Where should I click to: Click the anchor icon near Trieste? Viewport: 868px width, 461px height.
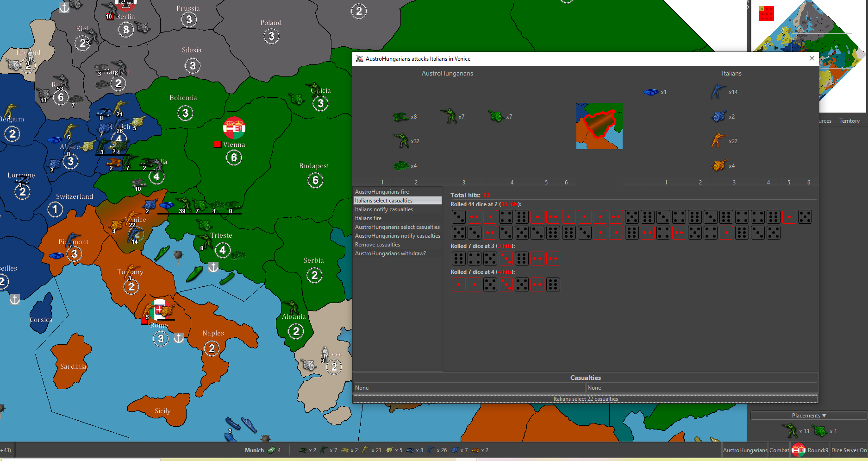(x=213, y=267)
